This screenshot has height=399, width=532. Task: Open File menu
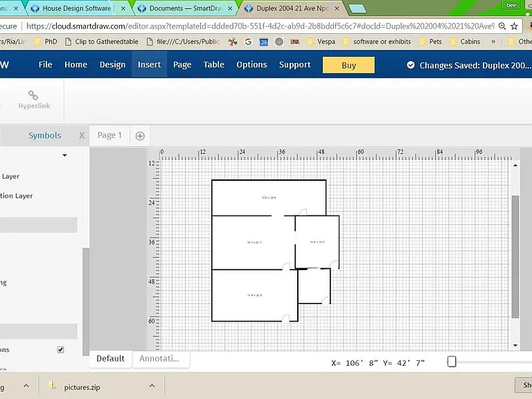[x=45, y=64]
